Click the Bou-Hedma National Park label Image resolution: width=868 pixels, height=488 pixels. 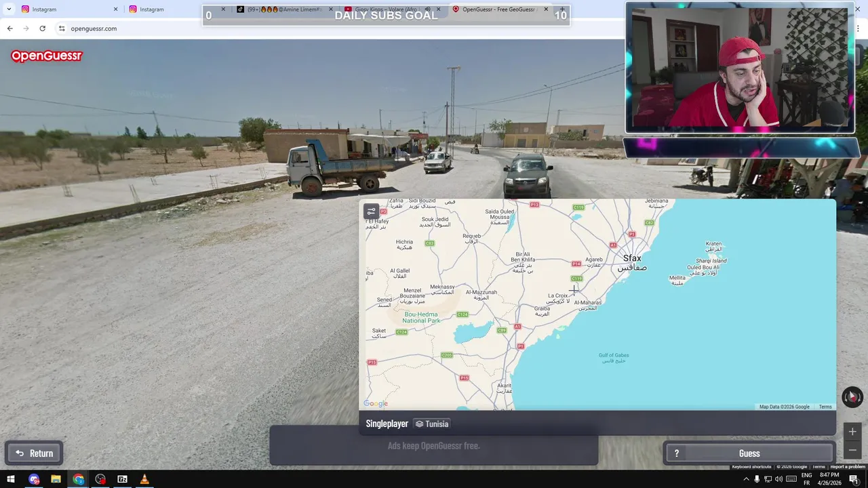click(420, 317)
